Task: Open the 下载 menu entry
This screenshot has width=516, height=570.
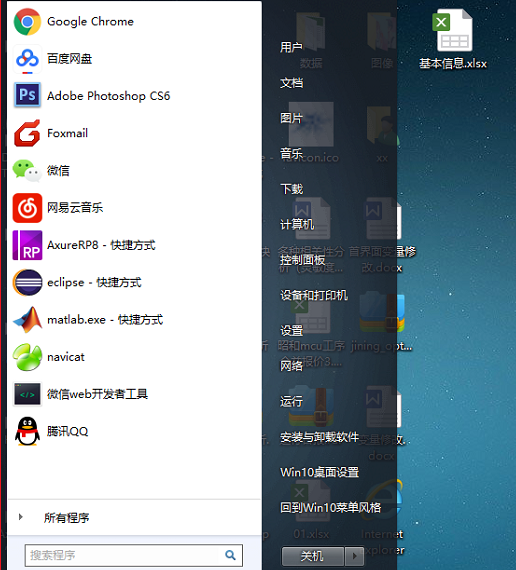Action: coord(291,189)
